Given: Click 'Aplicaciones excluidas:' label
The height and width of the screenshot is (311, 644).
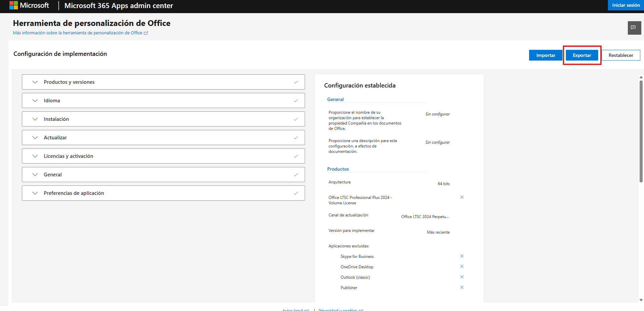Looking at the screenshot, I should (x=349, y=246).
